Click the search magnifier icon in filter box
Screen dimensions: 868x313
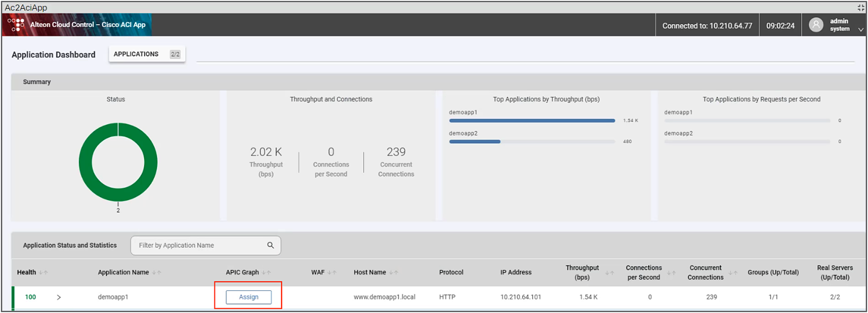click(270, 245)
